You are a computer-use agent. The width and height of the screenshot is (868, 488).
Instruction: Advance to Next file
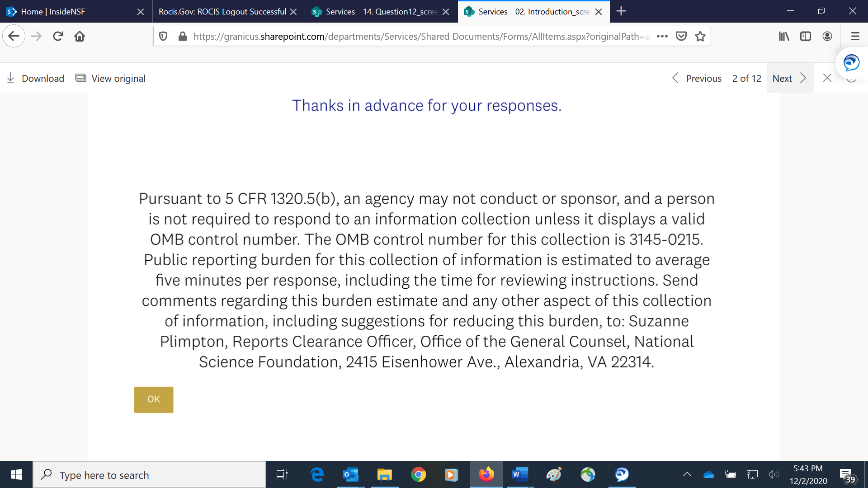click(789, 78)
